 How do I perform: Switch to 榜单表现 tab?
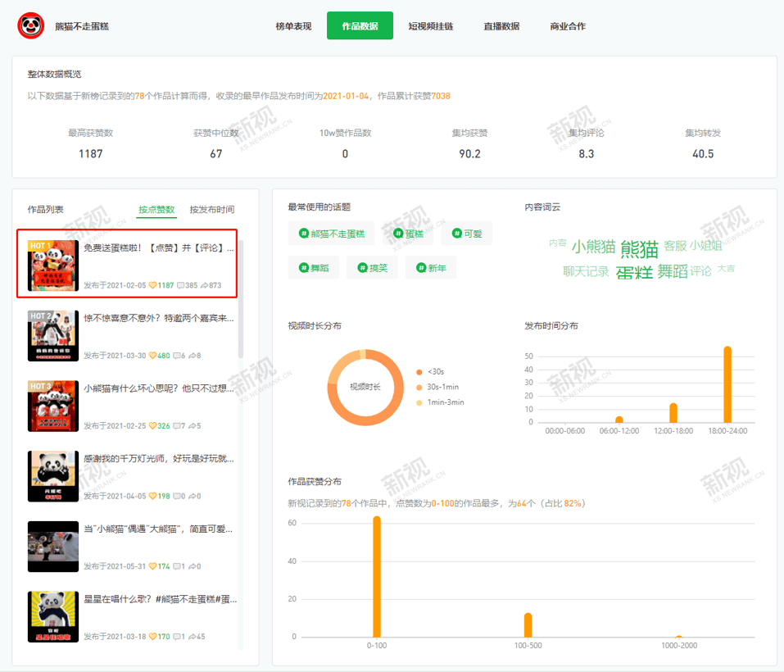(x=294, y=26)
